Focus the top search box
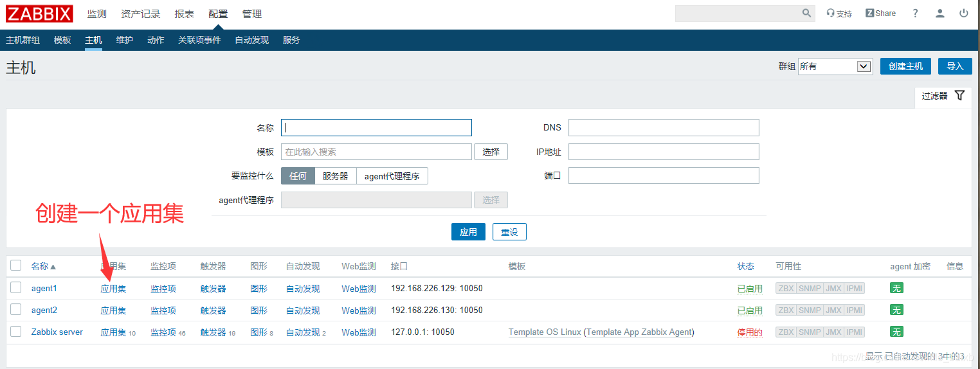980x369 pixels. pyautogui.click(x=738, y=14)
